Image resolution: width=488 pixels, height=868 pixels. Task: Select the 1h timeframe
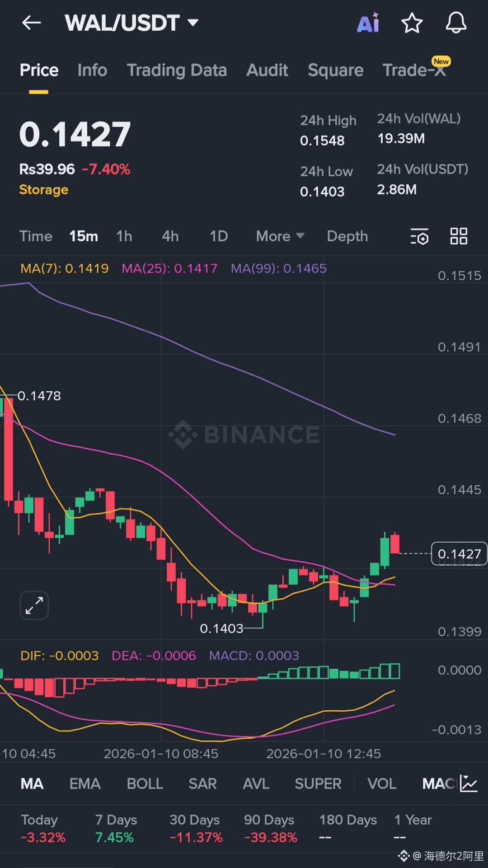(x=124, y=236)
